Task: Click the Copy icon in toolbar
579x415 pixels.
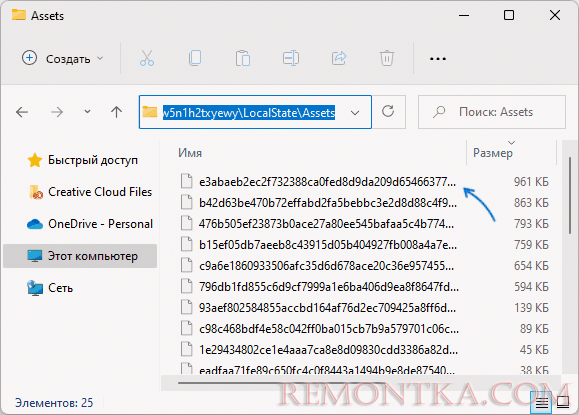Action: (x=195, y=58)
